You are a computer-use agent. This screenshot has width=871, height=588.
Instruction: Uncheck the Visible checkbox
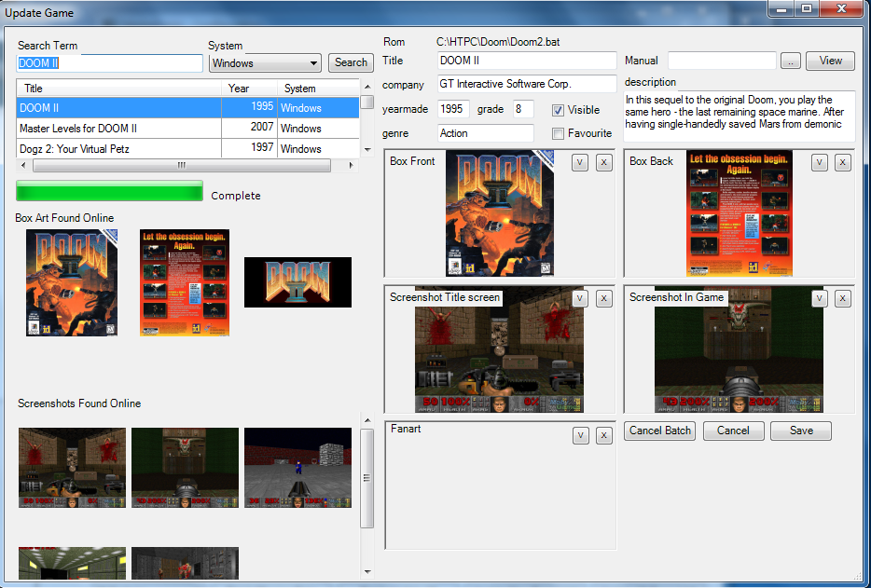pos(559,110)
